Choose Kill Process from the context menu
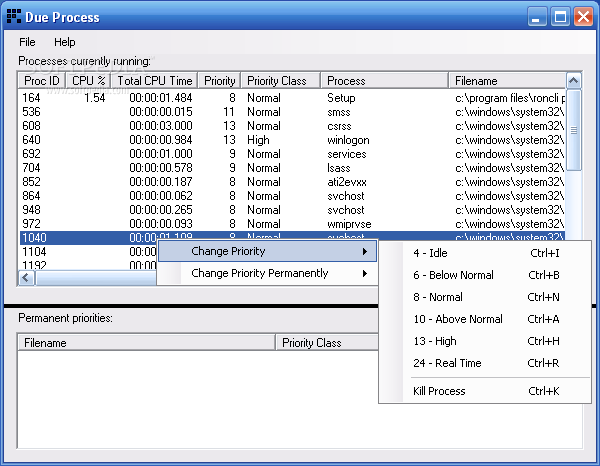This screenshot has width=600, height=466. [x=485, y=391]
